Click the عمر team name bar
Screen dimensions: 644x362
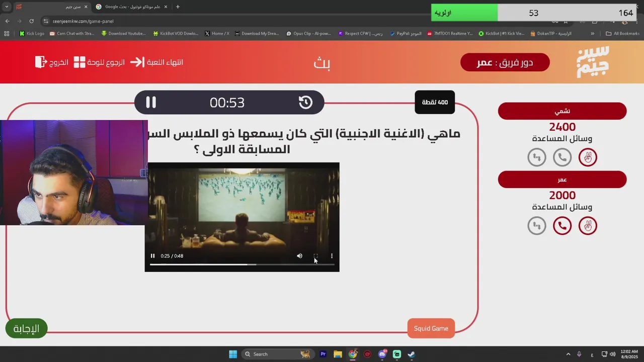tap(562, 179)
